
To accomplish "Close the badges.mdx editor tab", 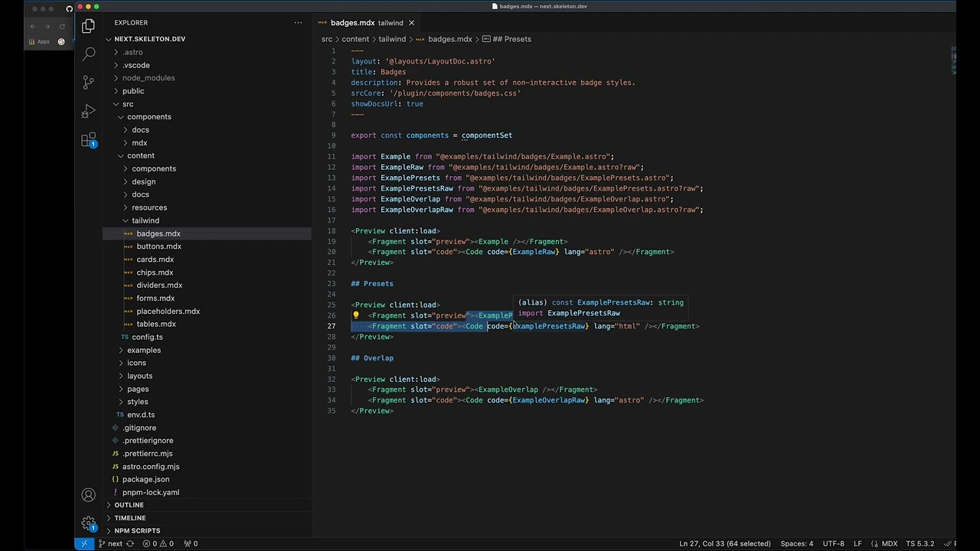I will click(411, 23).
